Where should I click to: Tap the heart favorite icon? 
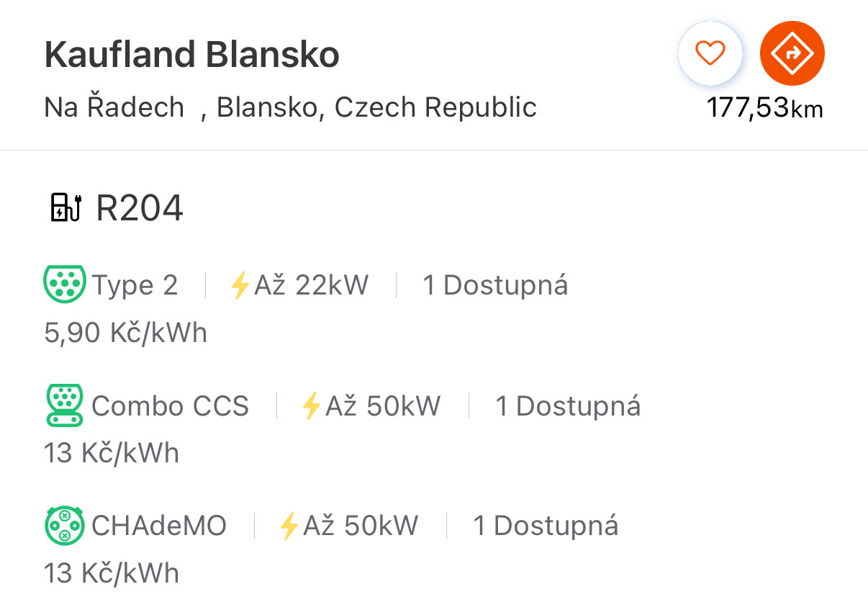(710, 53)
